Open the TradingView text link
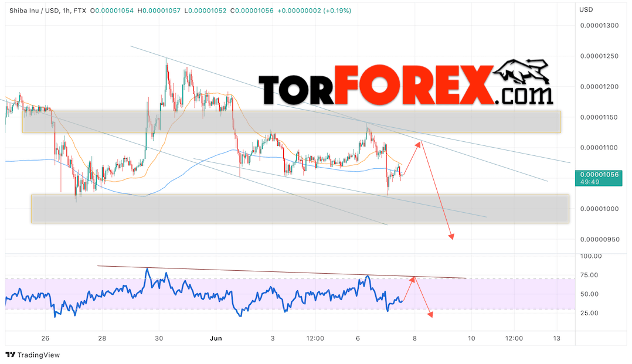632x364 pixels. (x=39, y=355)
